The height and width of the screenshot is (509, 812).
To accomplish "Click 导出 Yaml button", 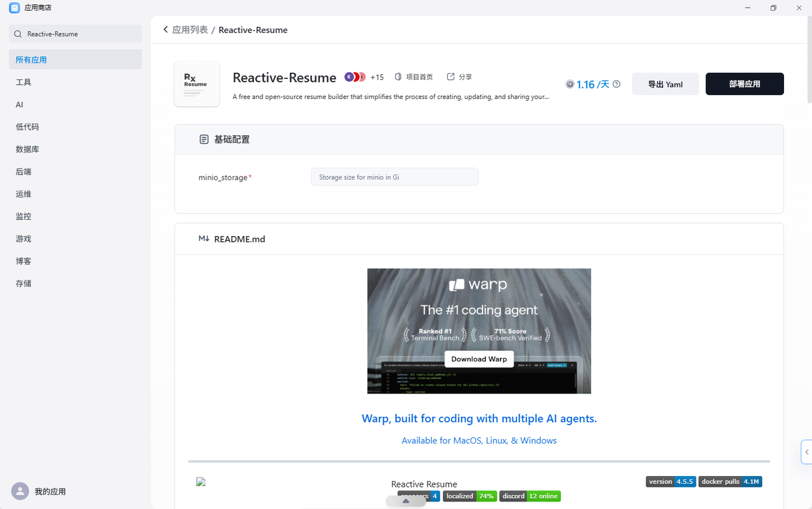I will pos(665,84).
